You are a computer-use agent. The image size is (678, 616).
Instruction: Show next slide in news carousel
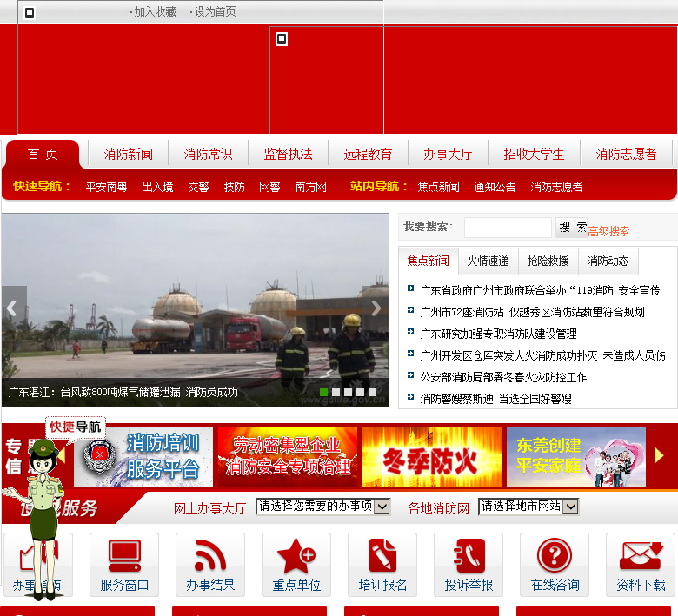tap(376, 308)
